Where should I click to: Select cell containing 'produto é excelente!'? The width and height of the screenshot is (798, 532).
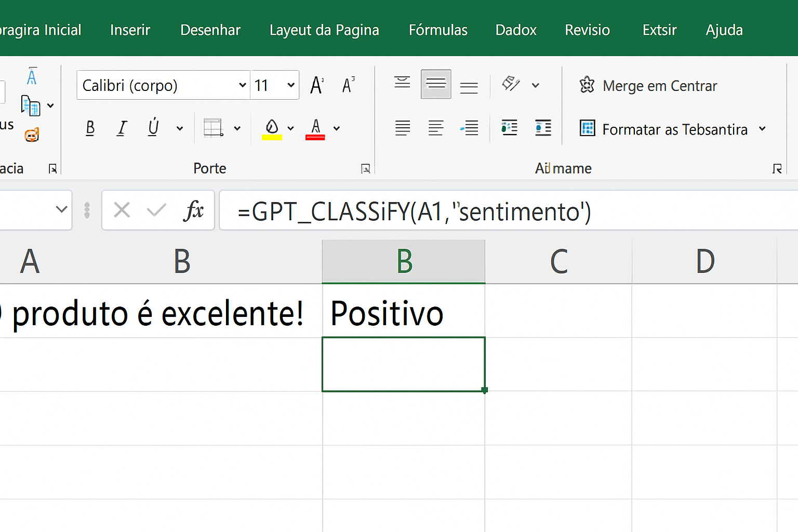161,311
